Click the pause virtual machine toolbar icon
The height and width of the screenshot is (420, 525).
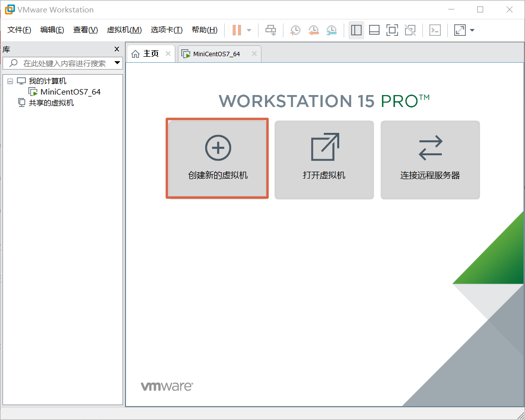pos(237,30)
